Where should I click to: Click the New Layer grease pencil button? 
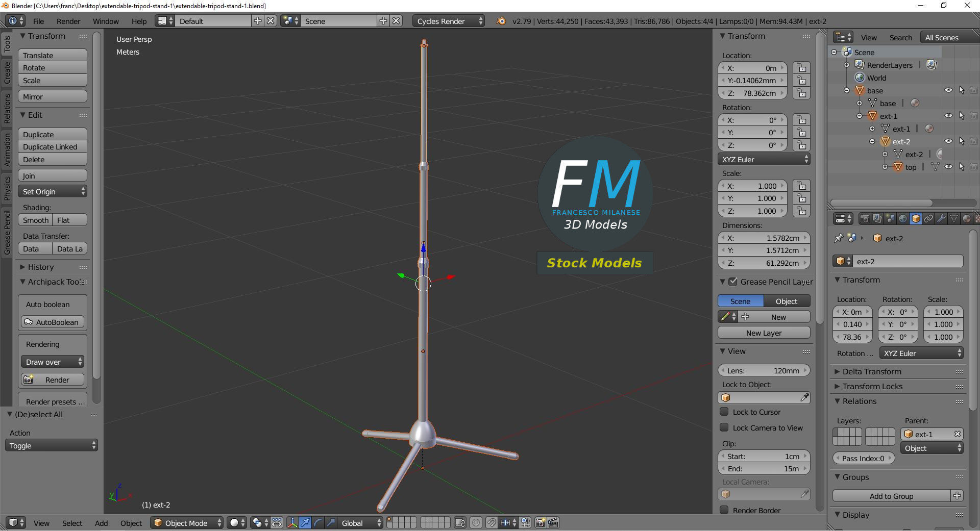point(764,333)
